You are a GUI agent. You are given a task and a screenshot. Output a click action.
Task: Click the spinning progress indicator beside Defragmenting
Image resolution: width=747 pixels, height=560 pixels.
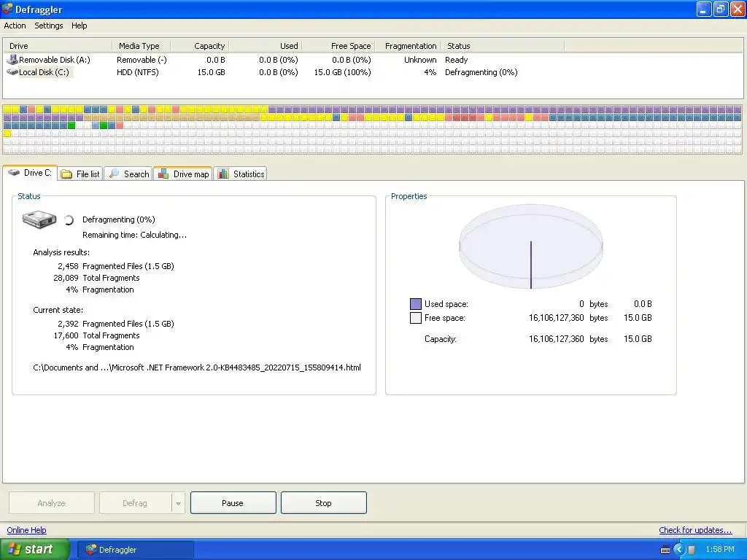(69, 220)
